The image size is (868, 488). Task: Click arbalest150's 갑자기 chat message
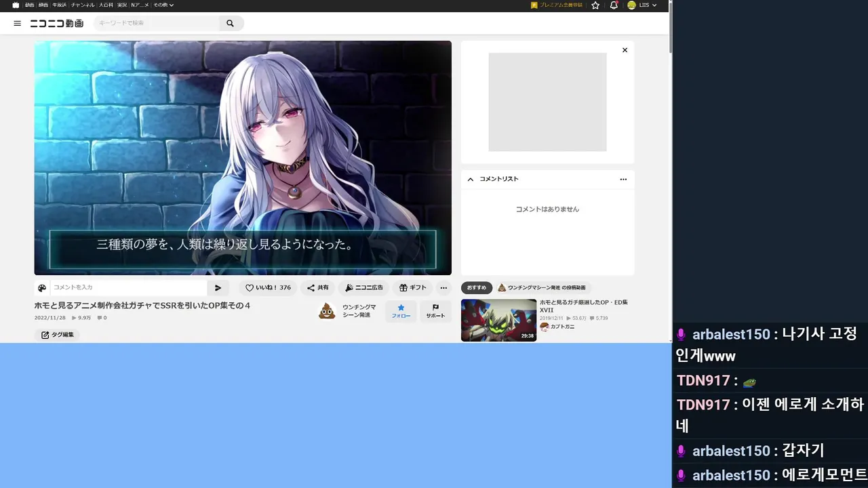(803, 451)
